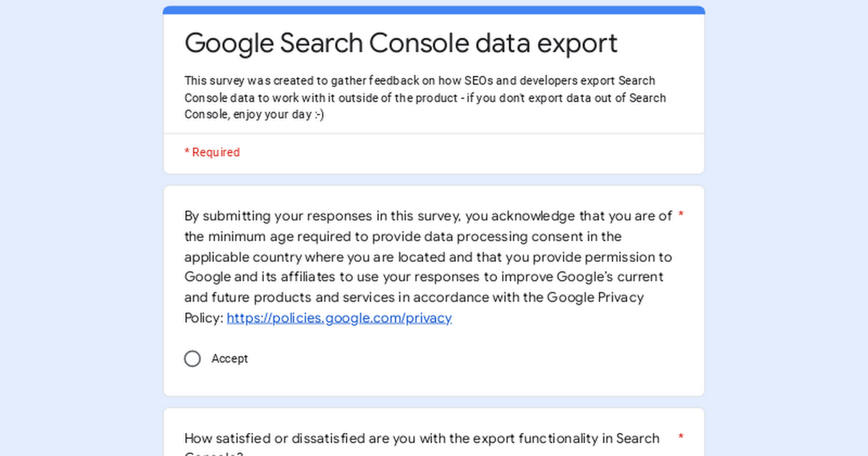The width and height of the screenshot is (868, 456).
Task: Click the satisfaction question's red asterisk
Action: (x=681, y=438)
